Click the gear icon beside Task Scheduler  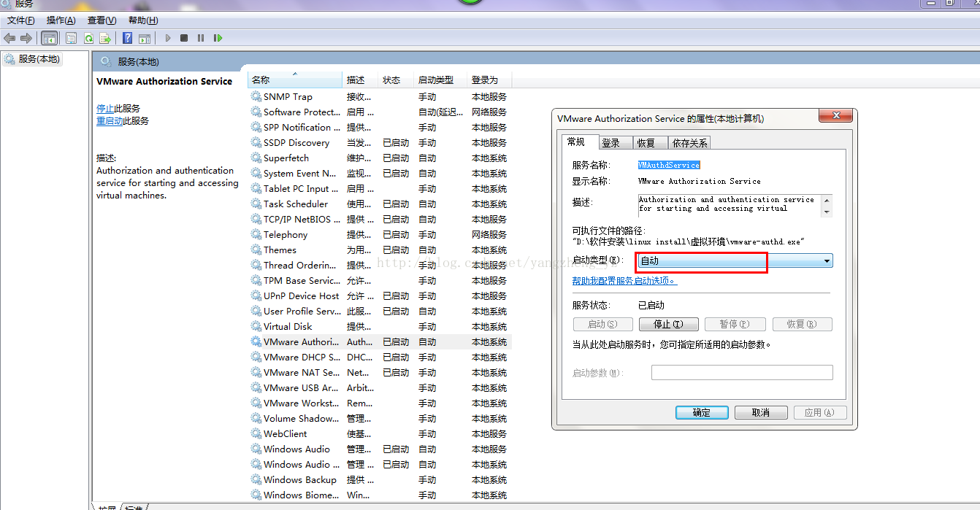coord(256,204)
